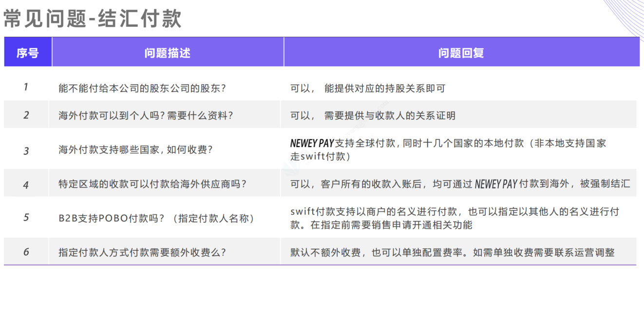Viewport: 644px width, 331px height.
Task: Click the answer about 销售申请开通相关功能
Action: coord(455,218)
